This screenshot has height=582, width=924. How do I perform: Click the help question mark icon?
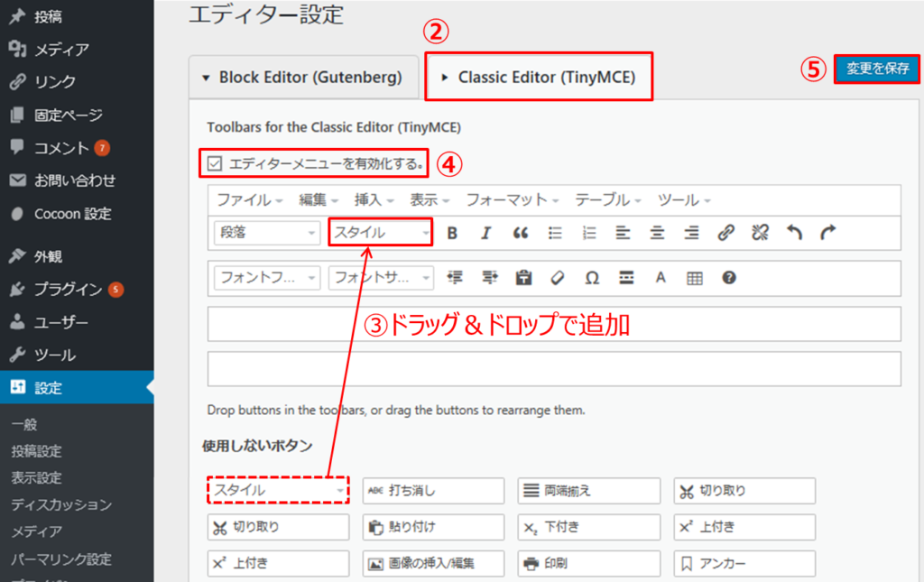tap(729, 278)
